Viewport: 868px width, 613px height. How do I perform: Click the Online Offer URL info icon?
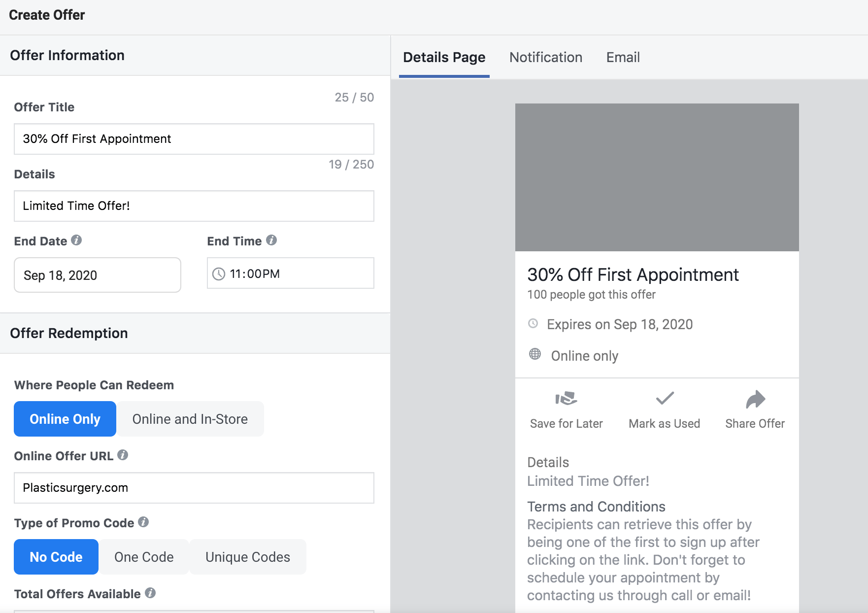tap(123, 455)
